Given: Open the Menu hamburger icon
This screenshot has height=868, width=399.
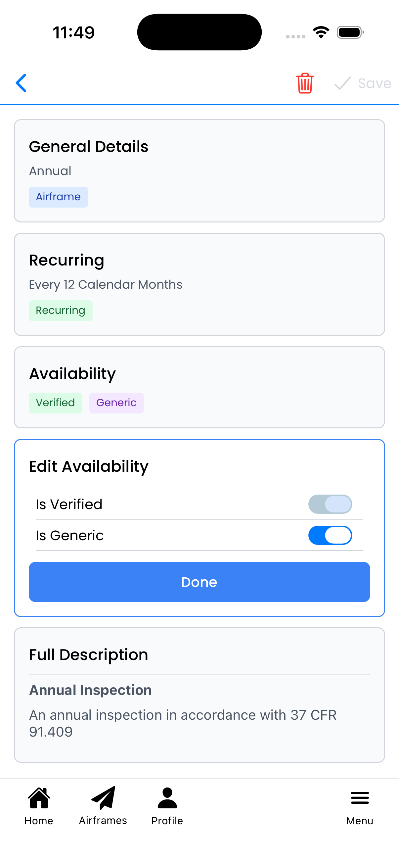Looking at the screenshot, I should (x=359, y=798).
